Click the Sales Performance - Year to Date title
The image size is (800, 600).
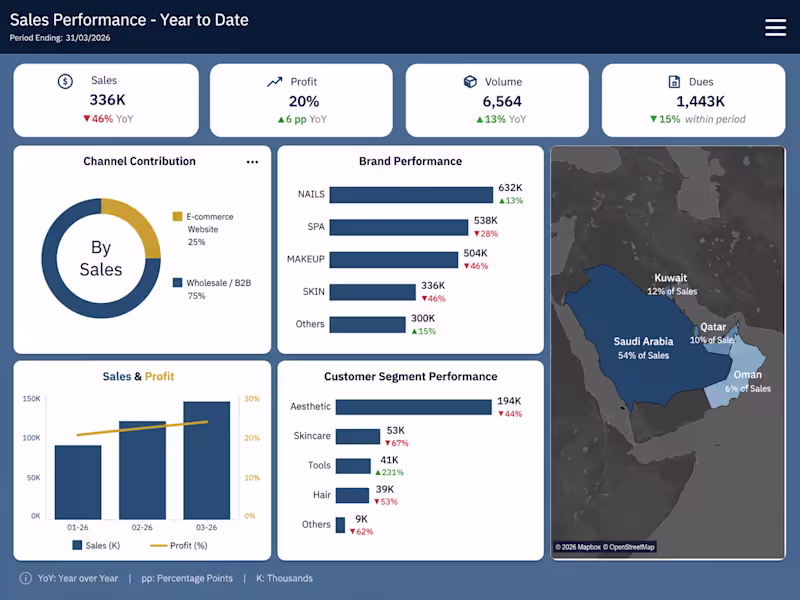pyautogui.click(x=129, y=20)
